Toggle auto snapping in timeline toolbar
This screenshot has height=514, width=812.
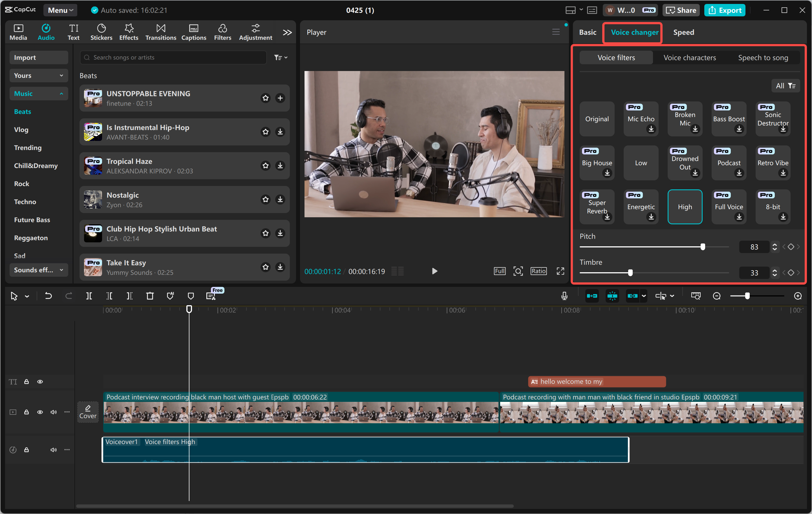pos(612,296)
